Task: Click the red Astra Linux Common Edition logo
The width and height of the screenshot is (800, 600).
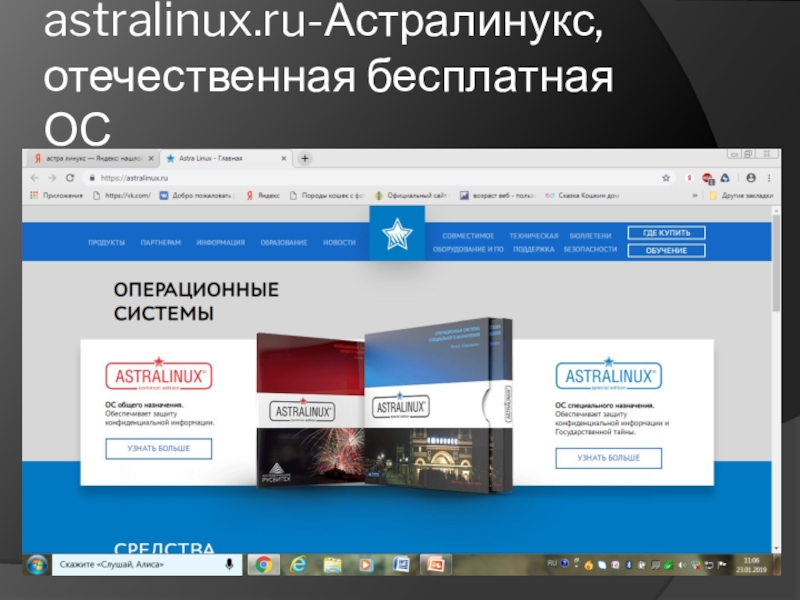Action: click(159, 374)
